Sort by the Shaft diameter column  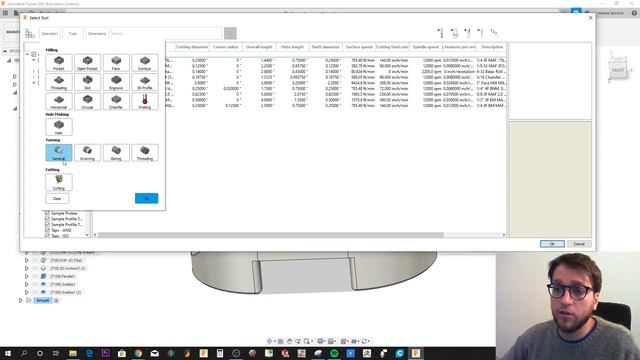[x=326, y=47]
